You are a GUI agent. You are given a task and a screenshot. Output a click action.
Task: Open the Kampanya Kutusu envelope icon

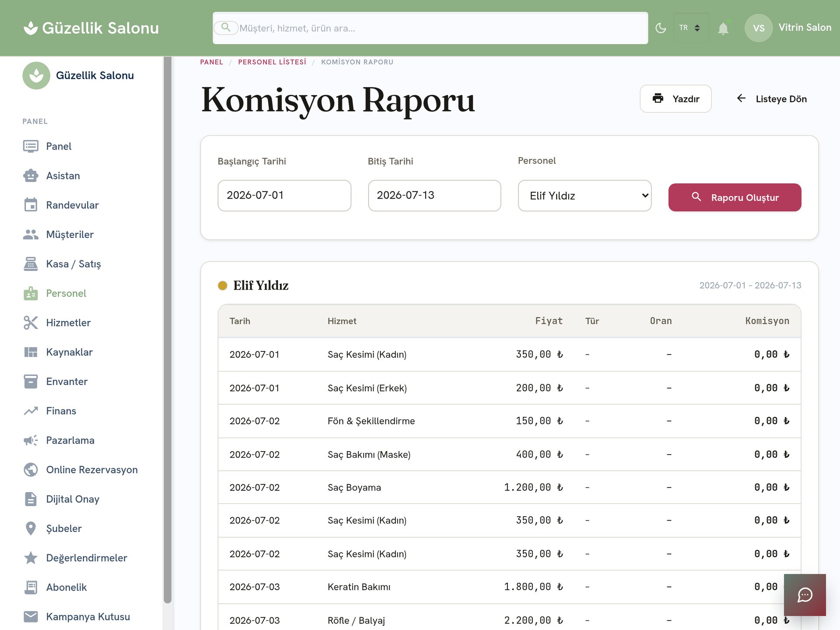click(31, 616)
